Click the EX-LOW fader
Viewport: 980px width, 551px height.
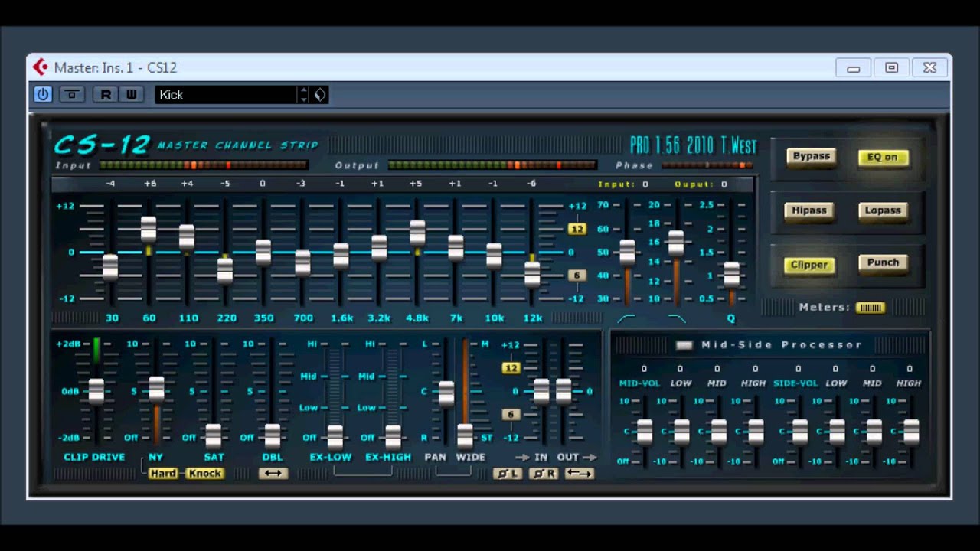335,436
